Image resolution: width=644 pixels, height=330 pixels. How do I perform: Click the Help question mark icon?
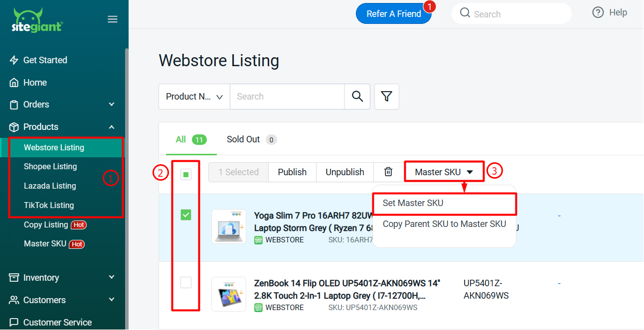click(598, 12)
